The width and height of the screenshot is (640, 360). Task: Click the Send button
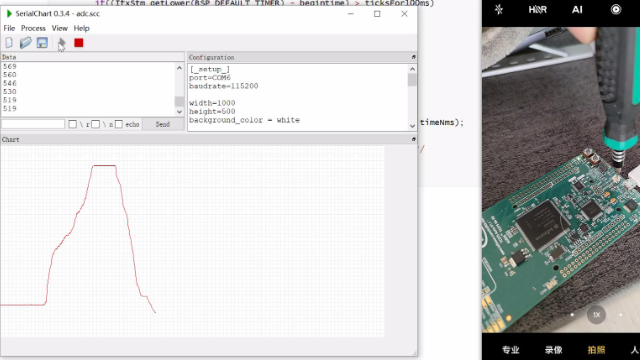[x=162, y=124]
